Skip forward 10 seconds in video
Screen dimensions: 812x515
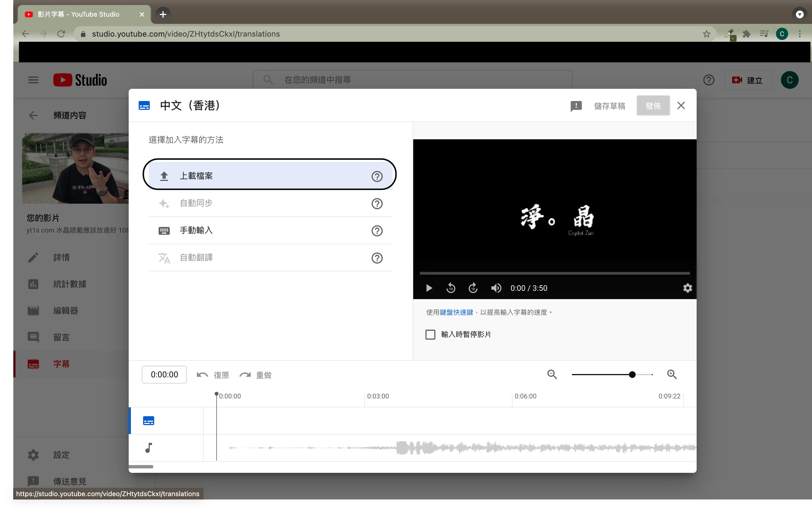click(x=473, y=288)
